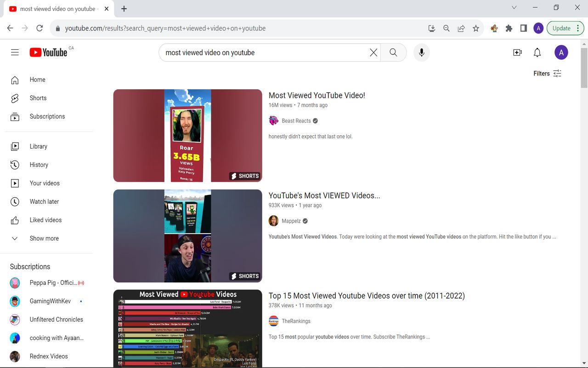Start a voice search with the microphone icon

point(421,52)
